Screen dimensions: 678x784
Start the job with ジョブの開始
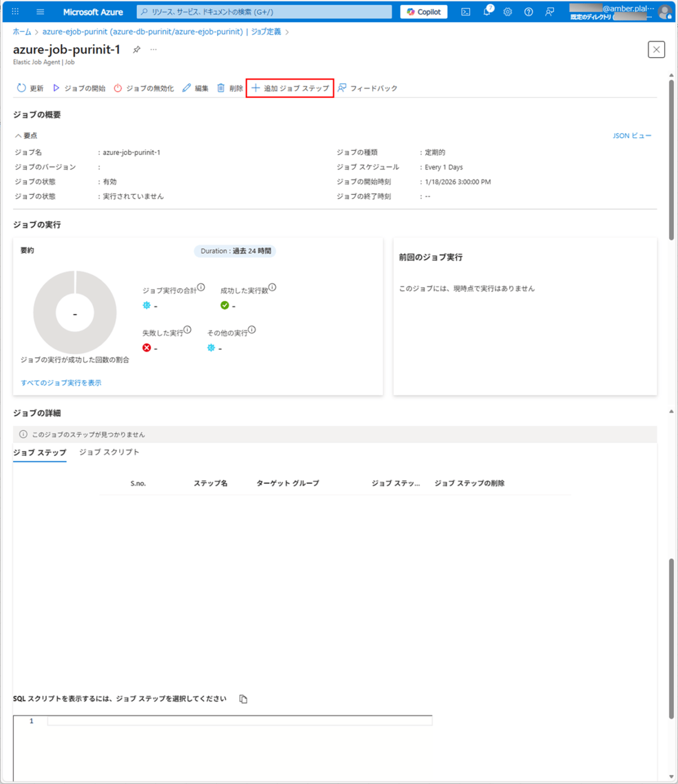pyautogui.click(x=79, y=88)
